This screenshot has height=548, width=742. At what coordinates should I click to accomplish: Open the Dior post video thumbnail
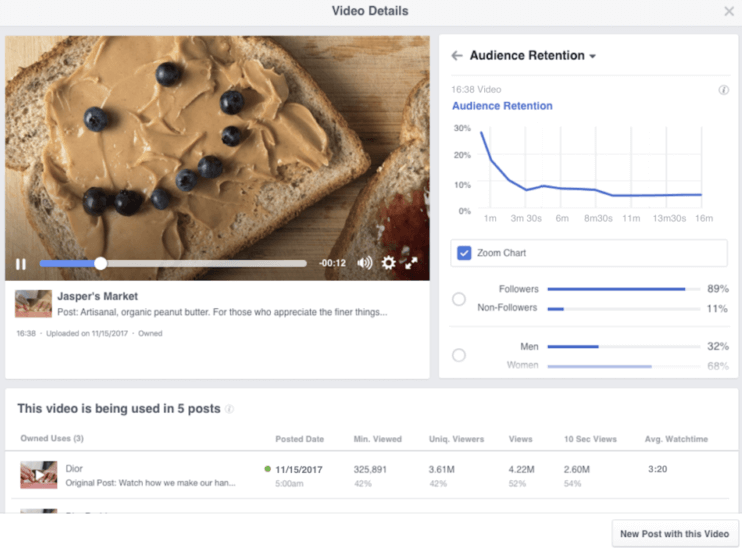coord(38,475)
